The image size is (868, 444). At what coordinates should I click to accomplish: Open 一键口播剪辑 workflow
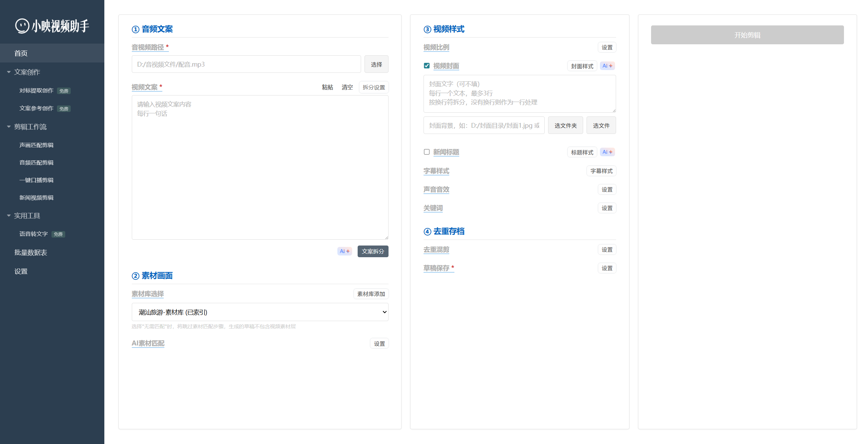(x=36, y=180)
